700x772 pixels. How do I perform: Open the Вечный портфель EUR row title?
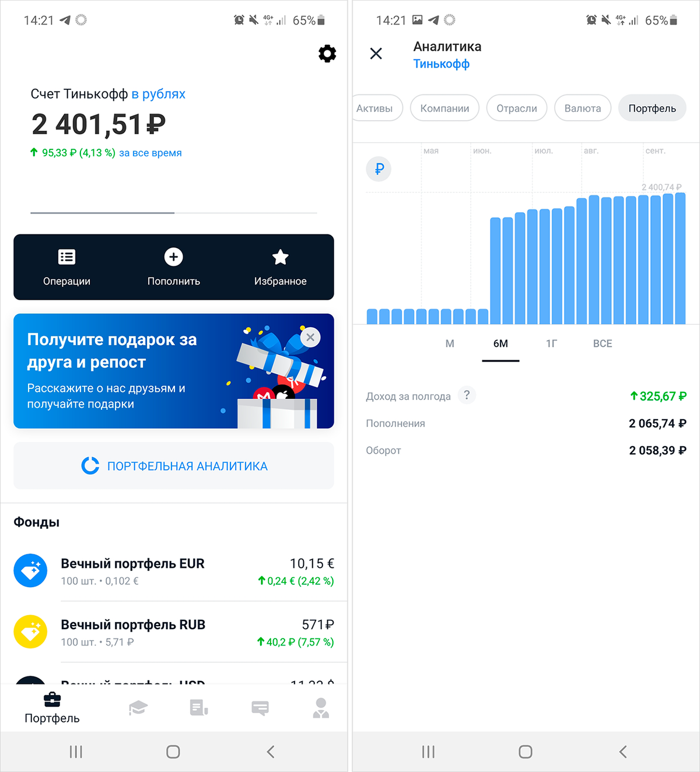coord(132,564)
